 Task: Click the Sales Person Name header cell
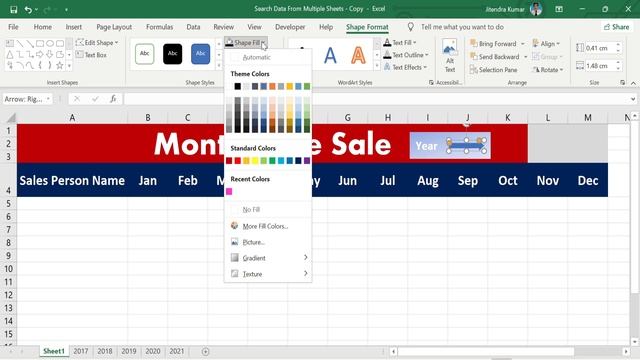pyautogui.click(x=72, y=180)
